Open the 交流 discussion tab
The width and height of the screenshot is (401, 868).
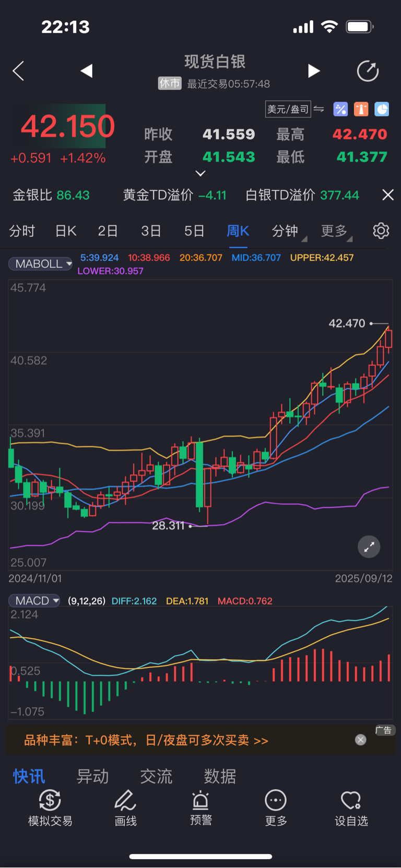click(157, 776)
